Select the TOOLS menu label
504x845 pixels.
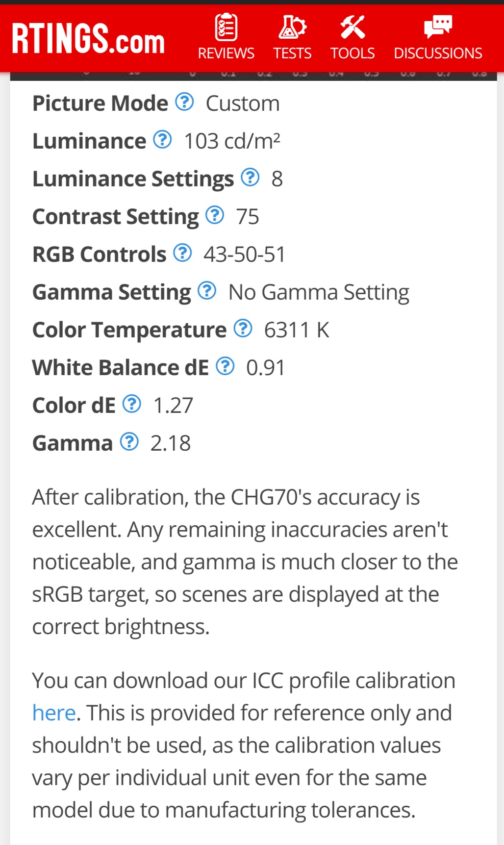click(x=353, y=53)
